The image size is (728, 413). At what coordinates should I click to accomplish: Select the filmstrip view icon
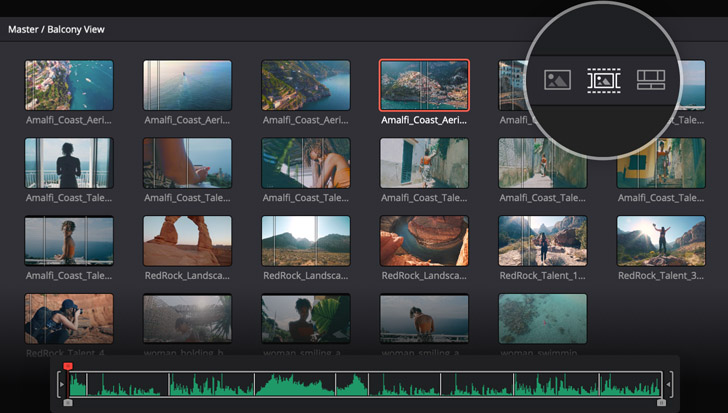604,80
